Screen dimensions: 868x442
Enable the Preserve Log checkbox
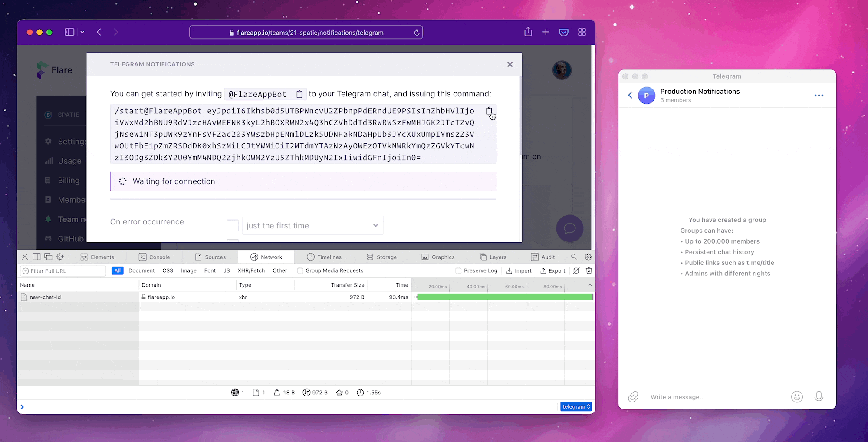click(458, 270)
